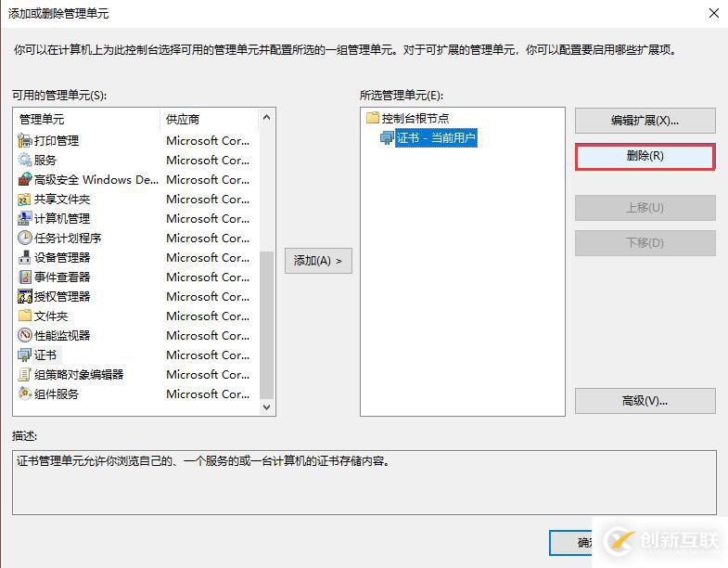
Task: Click the Component Services (组件服务) icon
Action: point(24,394)
